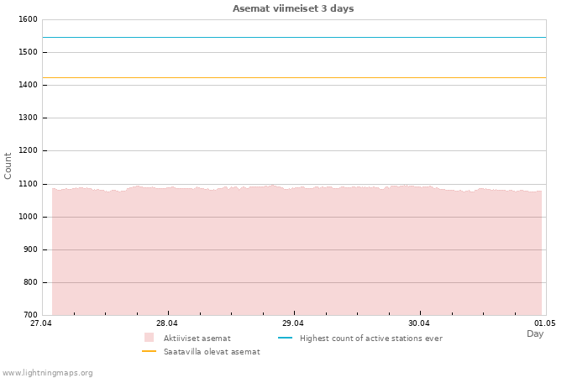Viewport: 588px width, 378px height.
Task: Click the orange Saatavilla olevat asemat legend marker
Action: [149, 351]
